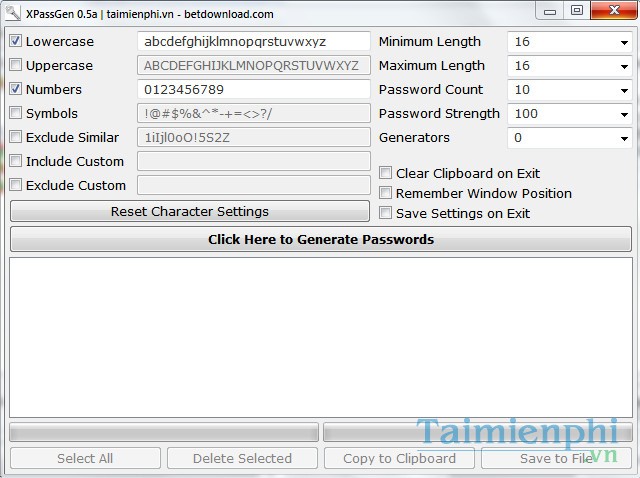The image size is (640, 478).
Task: Enable Exclude Similar characters option
Action: [16, 138]
